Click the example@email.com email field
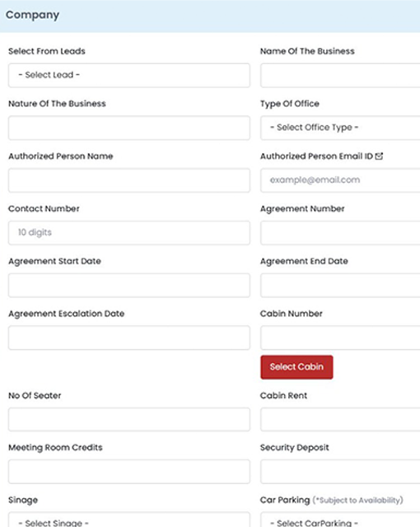 pyautogui.click(x=340, y=180)
